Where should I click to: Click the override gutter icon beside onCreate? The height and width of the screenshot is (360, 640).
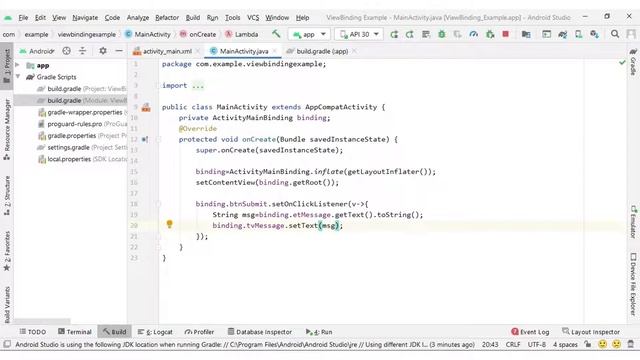[145, 139]
